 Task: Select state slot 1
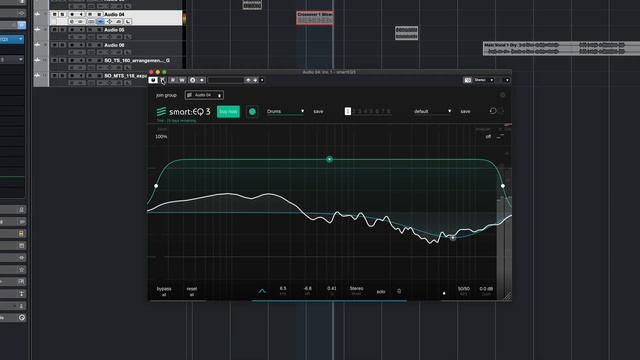point(348,111)
